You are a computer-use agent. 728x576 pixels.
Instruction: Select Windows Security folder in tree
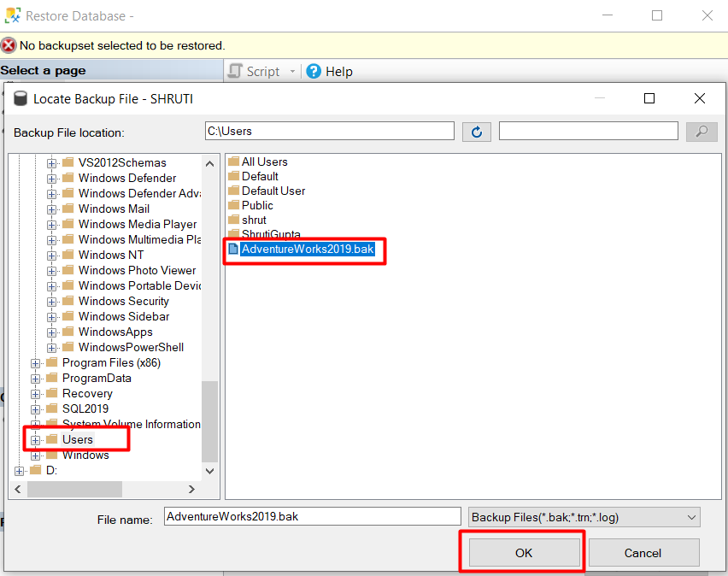124,301
